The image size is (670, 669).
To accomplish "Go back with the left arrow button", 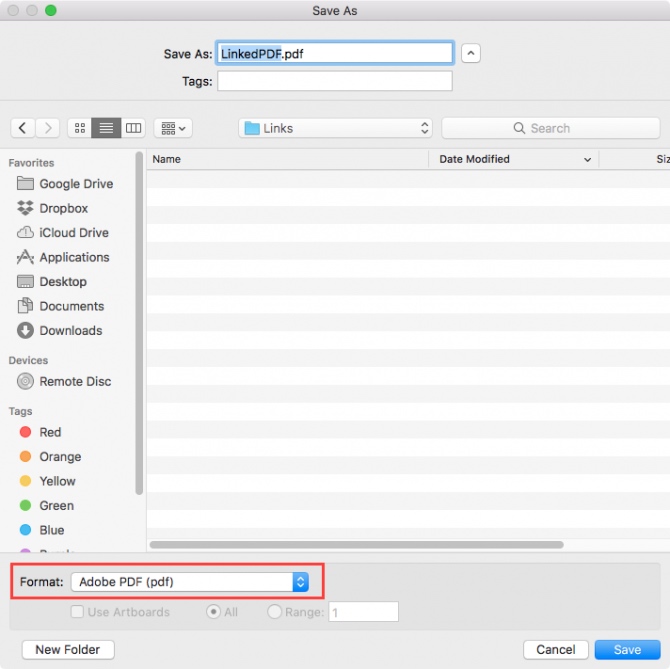I will (23, 128).
